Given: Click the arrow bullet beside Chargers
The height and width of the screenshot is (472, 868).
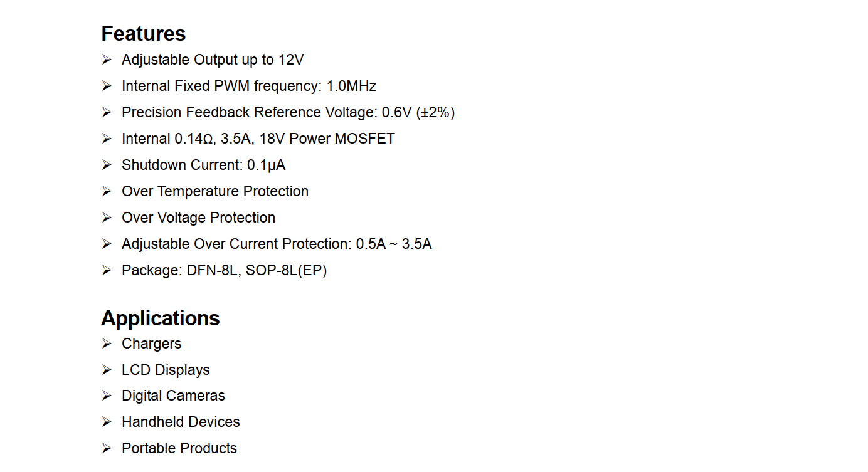Looking at the screenshot, I should [x=107, y=344].
